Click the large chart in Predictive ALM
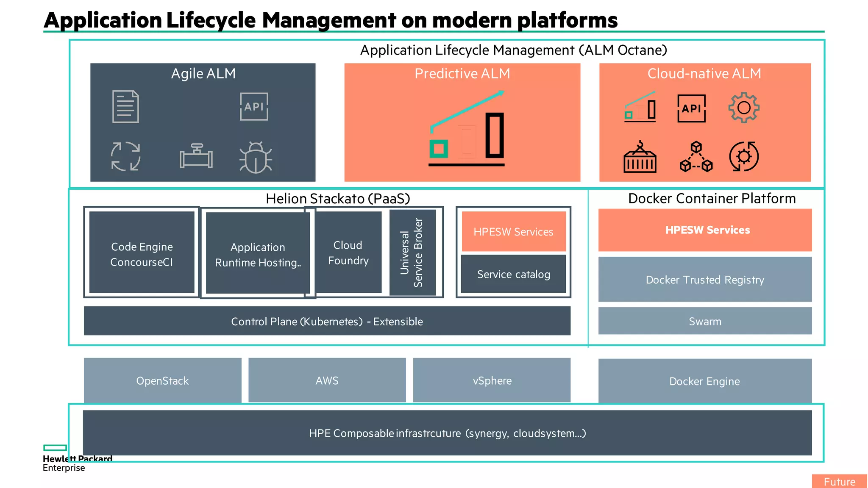 467,128
